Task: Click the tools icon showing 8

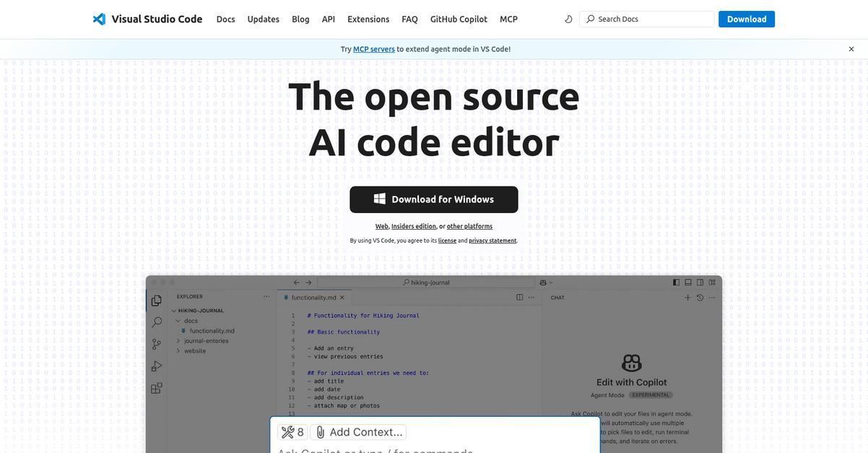Action: [292, 432]
